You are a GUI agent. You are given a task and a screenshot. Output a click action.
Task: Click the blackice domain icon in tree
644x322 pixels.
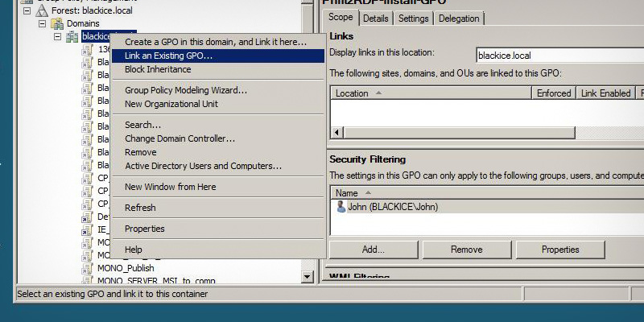pyautogui.click(x=72, y=37)
